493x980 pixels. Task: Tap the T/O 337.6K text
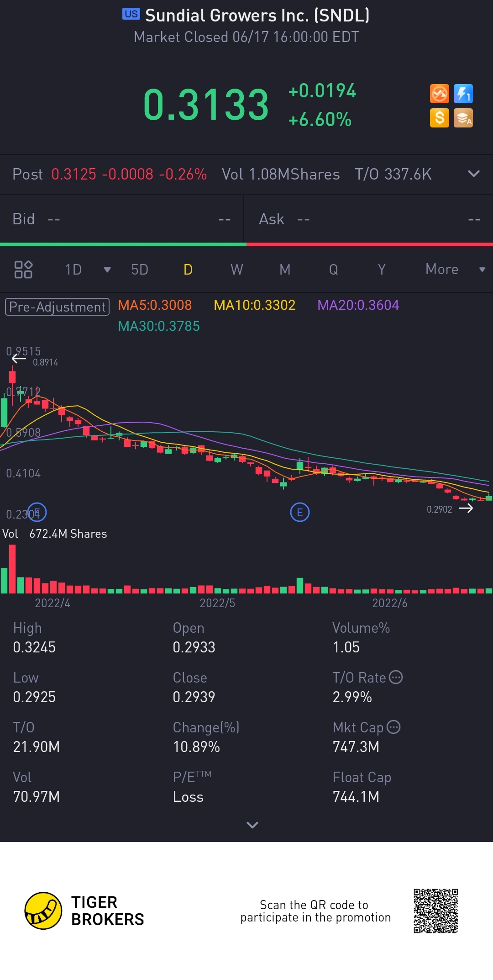[x=393, y=174]
